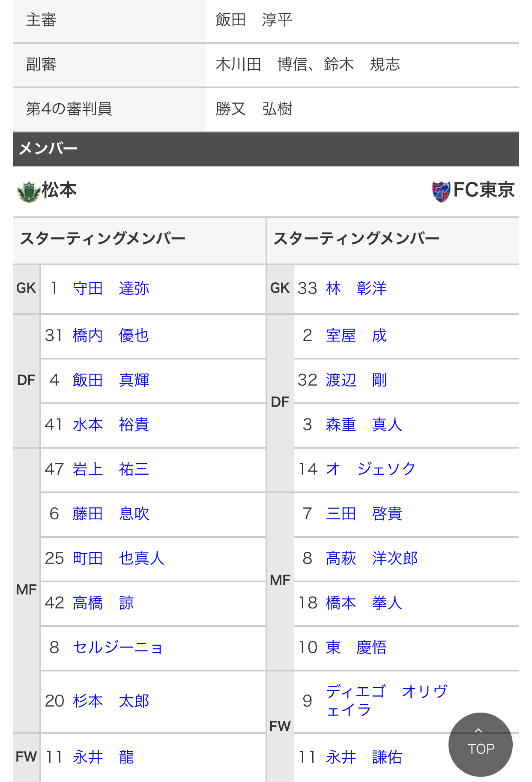Select 森重 真人 player link

point(364,425)
